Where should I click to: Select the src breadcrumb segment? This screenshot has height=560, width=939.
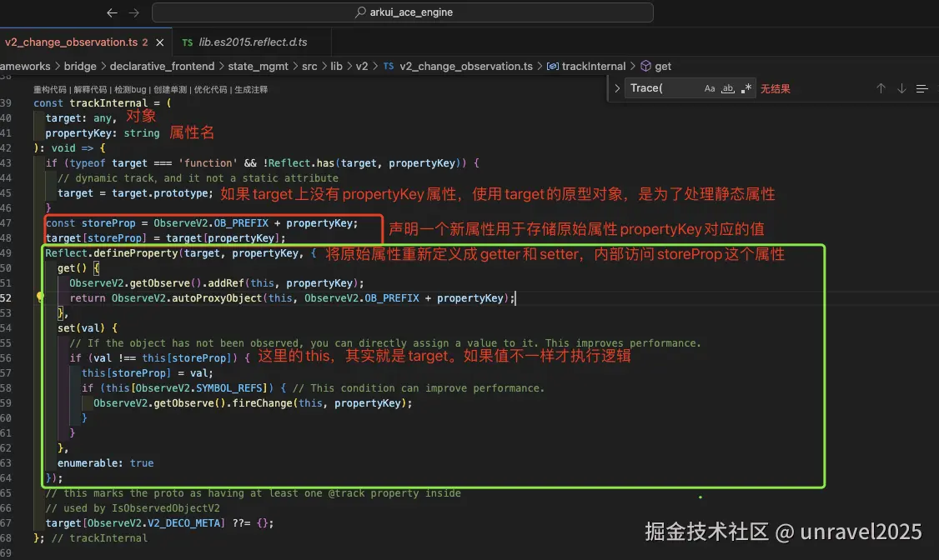click(x=309, y=67)
